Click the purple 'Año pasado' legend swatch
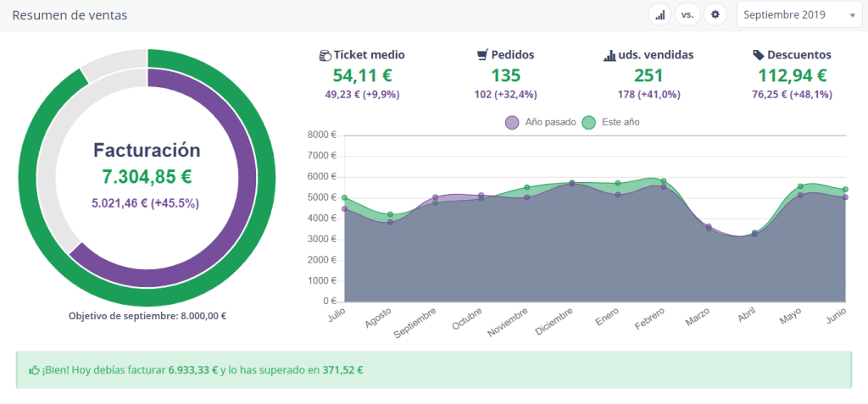Screen dimensions: 868x404 point(512,122)
